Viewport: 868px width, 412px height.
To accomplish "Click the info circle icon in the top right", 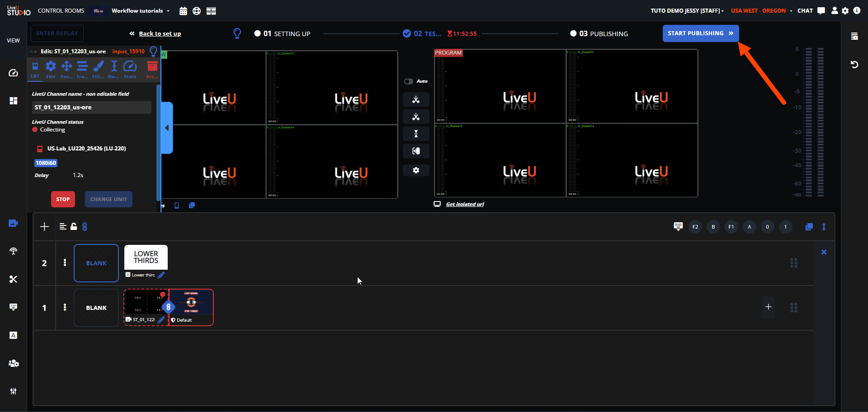I will (857, 10).
